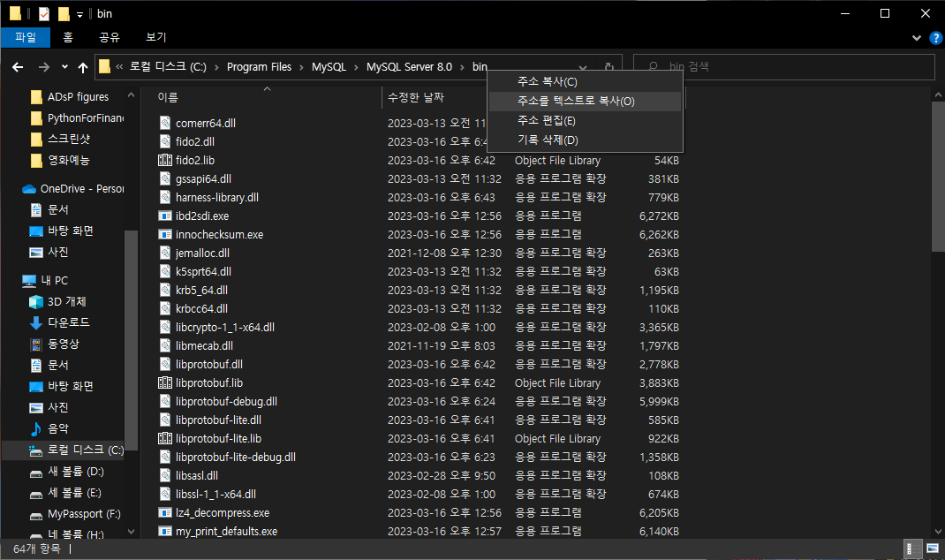Select file libprotobuf-lite-debug.dll
Viewport: 945px width, 560px height.
coord(236,457)
